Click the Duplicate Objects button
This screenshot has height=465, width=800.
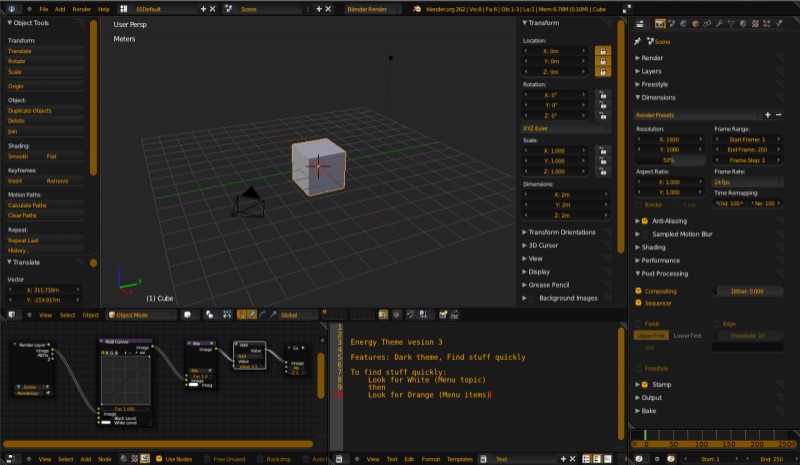(45, 111)
